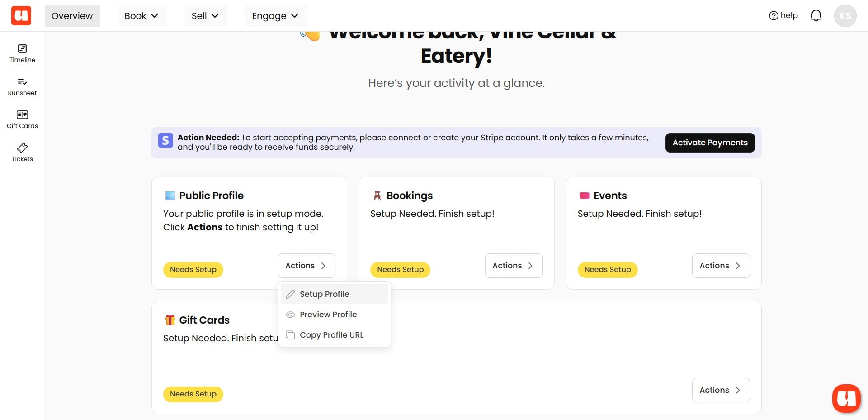This screenshot has width=868, height=420.
Task: Click the Events card heading
Action: [610, 196]
